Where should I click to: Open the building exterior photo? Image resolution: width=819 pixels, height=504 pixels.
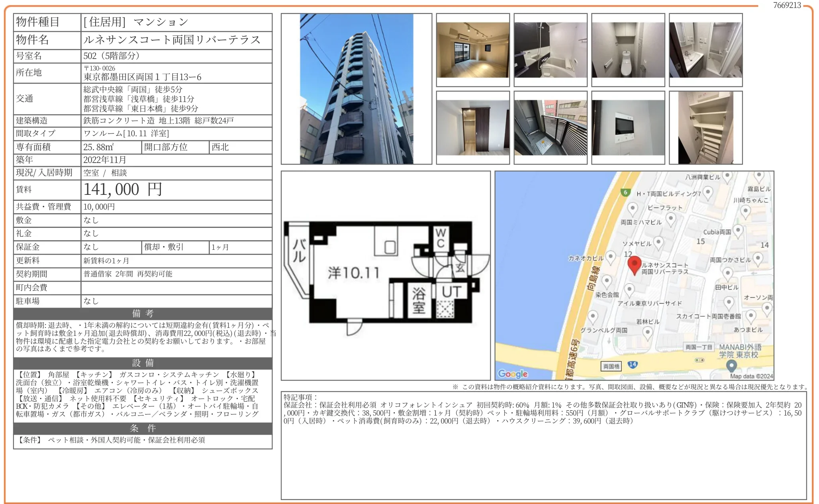click(356, 89)
